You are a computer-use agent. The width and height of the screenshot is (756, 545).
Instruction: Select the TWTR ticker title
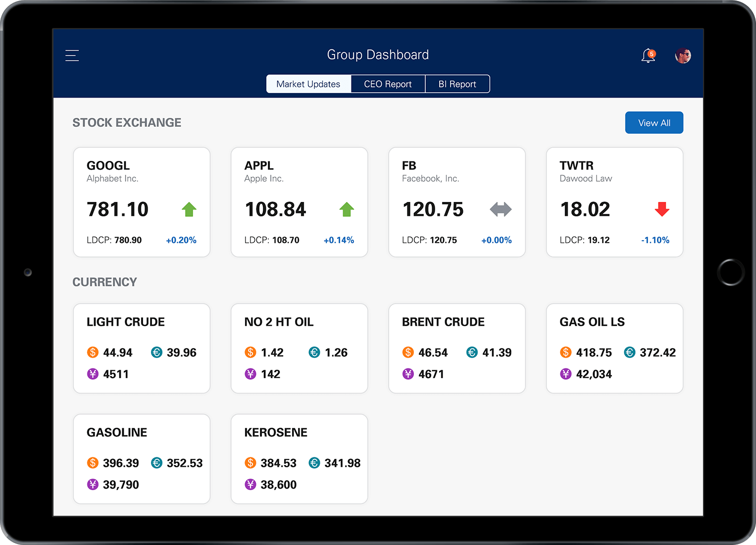coord(576,165)
